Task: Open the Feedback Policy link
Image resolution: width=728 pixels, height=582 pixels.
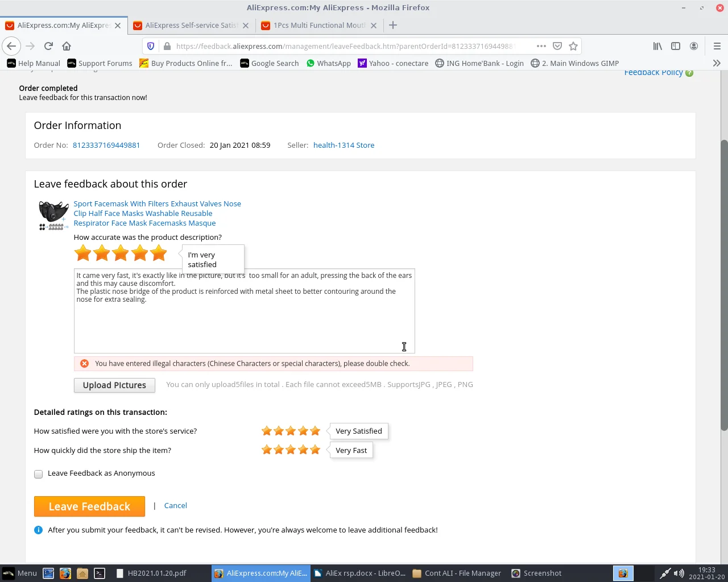Action: (x=653, y=72)
